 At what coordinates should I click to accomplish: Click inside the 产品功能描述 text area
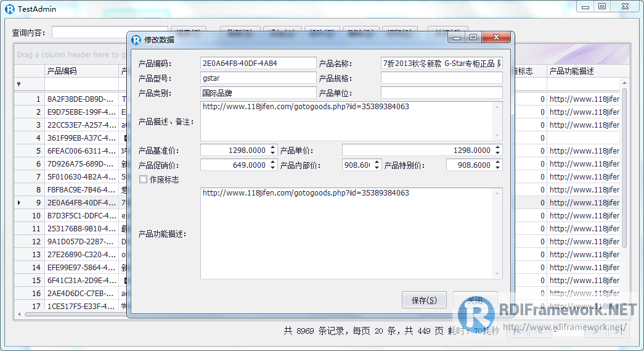pos(347,233)
